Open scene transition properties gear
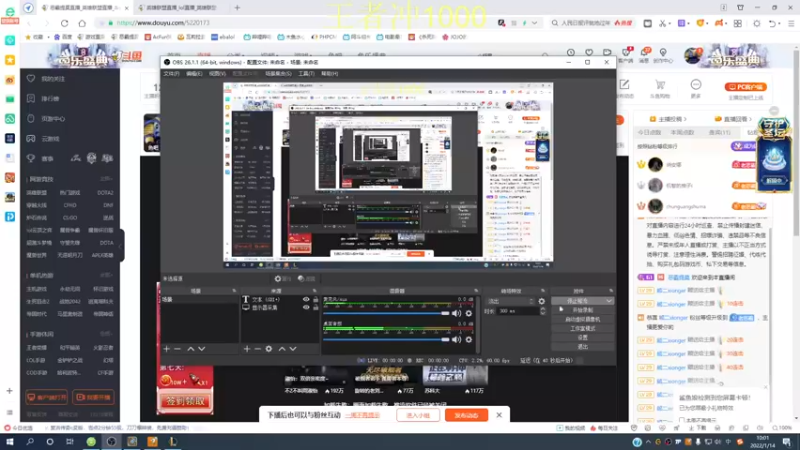This screenshot has width=800, height=450. pyautogui.click(x=542, y=301)
